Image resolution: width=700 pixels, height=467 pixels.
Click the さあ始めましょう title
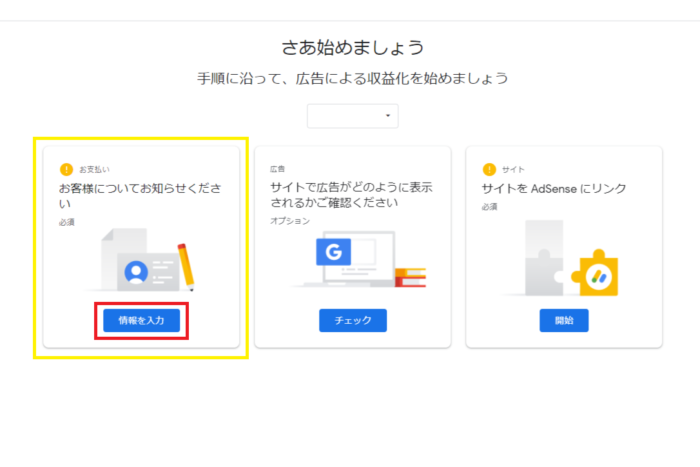click(353, 47)
